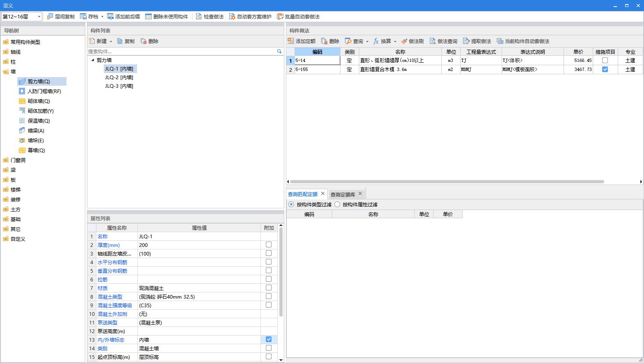Image resolution: width=644 pixels, height=363 pixels.
Task: Click 泵送类型 property link
Action: pyautogui.click(x=107, y=322)
